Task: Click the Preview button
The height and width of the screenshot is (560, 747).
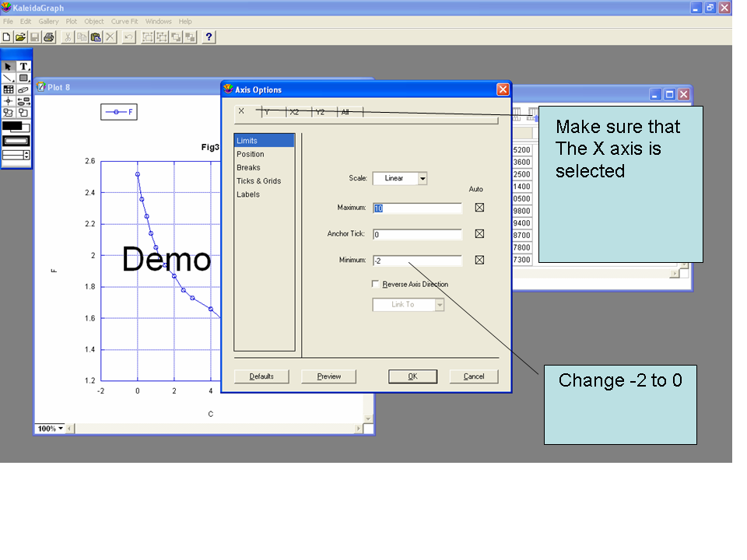Action: [328, 376]
